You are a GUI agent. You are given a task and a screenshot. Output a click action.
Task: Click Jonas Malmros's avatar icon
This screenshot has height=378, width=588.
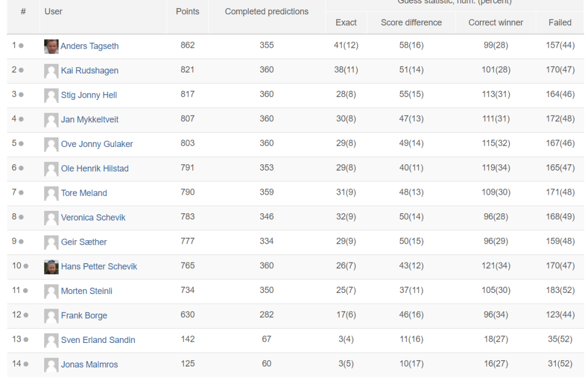[51, 365]
